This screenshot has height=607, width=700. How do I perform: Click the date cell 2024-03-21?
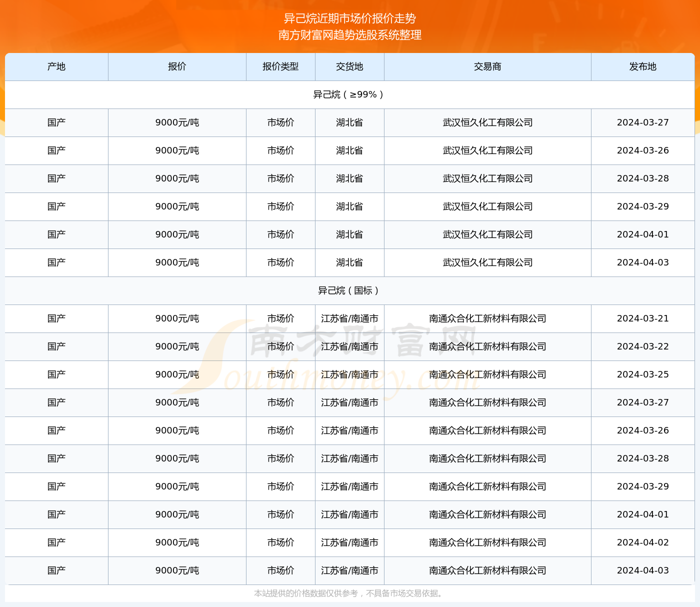pyautogui.click(x=643, y=318)
